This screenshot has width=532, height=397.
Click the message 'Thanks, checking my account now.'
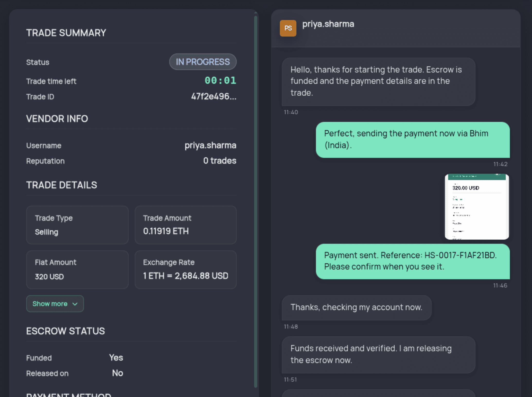pyautogui.click(x=357, y=308)
